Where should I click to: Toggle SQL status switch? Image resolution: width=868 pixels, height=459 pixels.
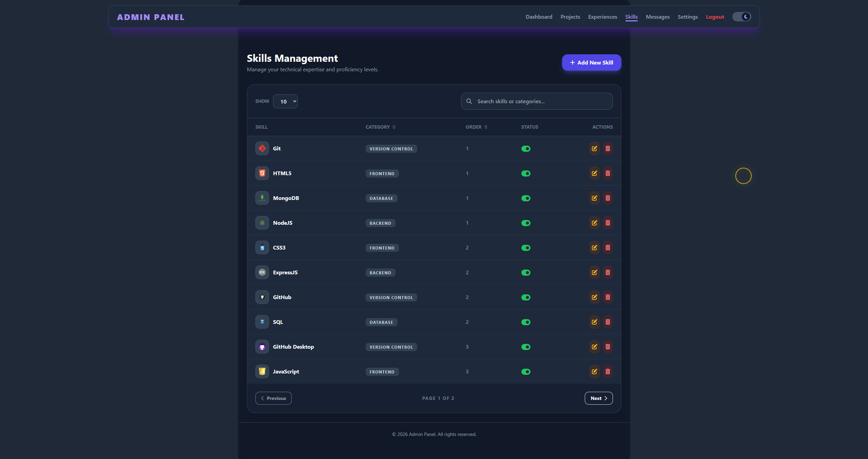[x=526, y=322]
